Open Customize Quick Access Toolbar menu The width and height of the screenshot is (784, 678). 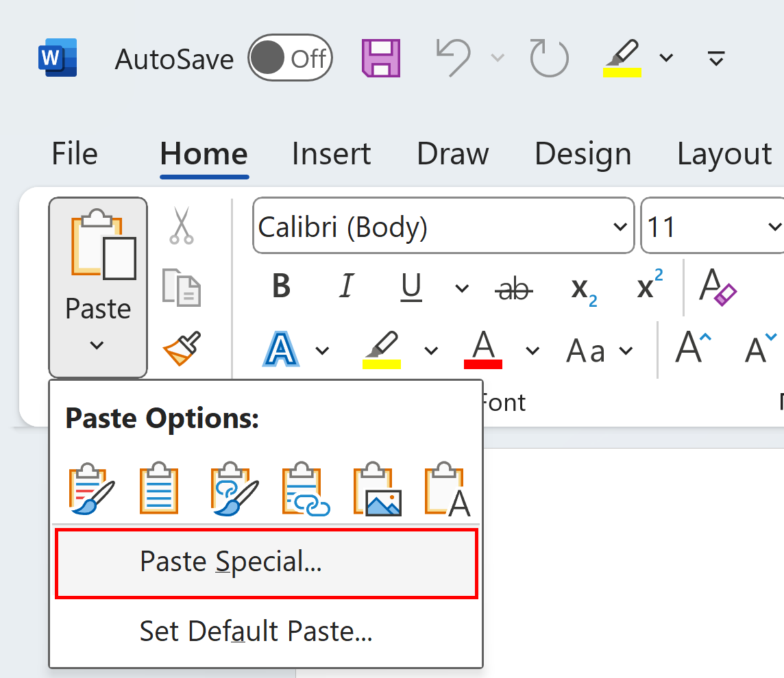coord(716,58)
